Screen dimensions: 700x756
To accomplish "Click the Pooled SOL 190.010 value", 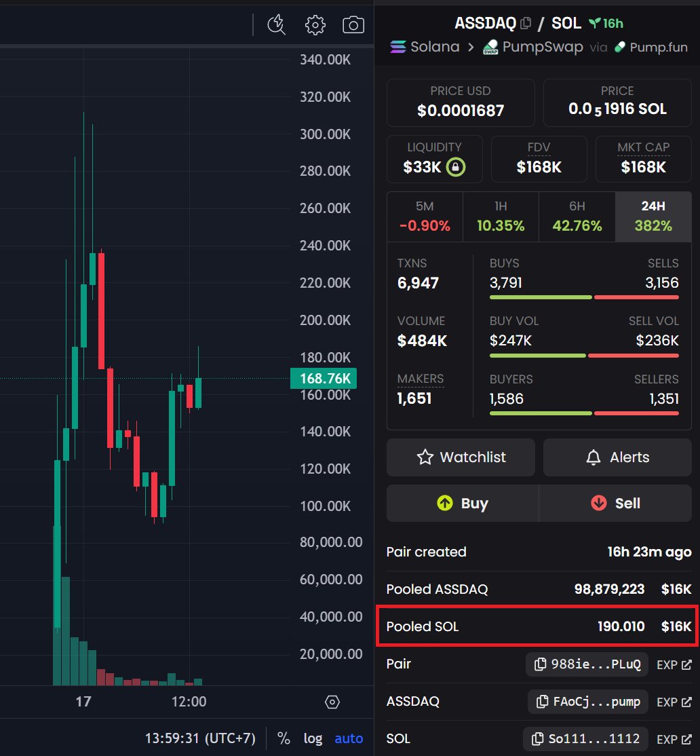I will (x=621, y=626).
